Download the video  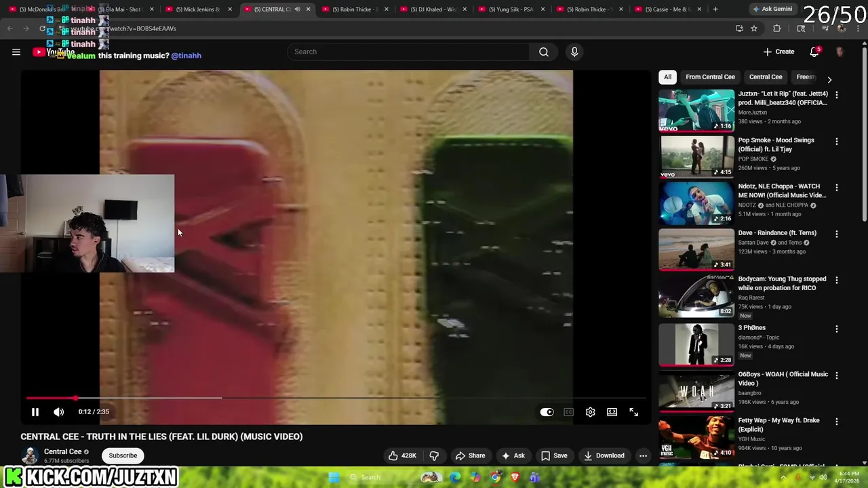point(604,455)
